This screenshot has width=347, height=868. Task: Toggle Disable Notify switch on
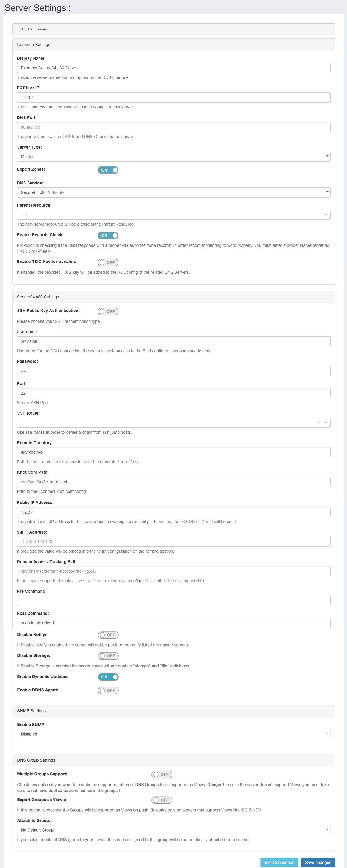coord(108,635)
